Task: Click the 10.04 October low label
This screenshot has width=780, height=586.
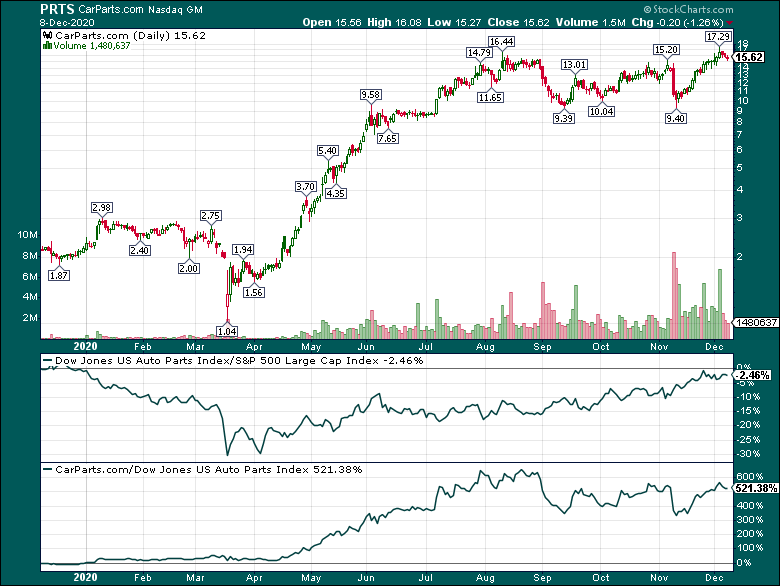Action: tap(601, 111)
